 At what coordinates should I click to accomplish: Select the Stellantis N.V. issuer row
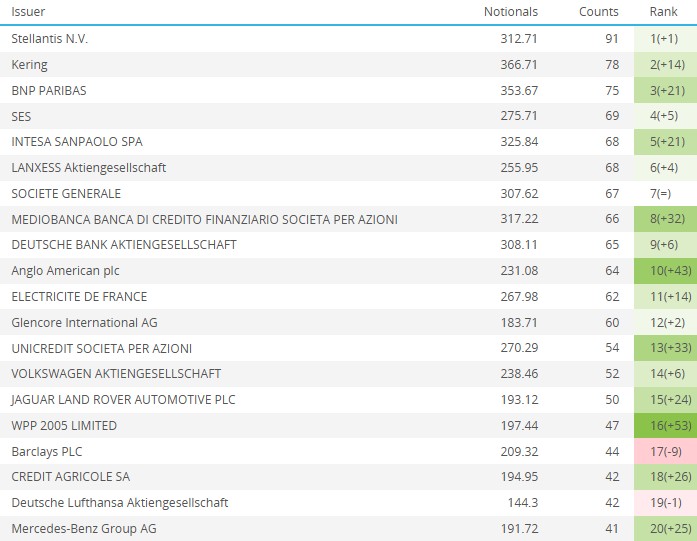tap(57, 39)
